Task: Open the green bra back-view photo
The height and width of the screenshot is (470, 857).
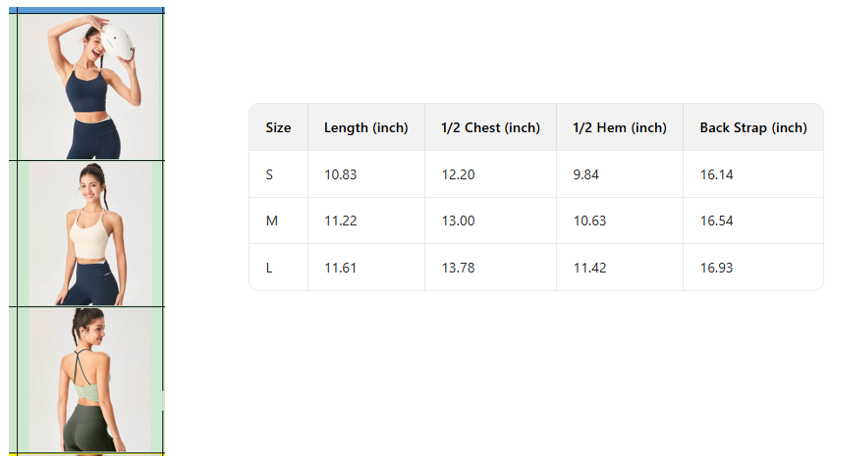Action: click(90, 380)
